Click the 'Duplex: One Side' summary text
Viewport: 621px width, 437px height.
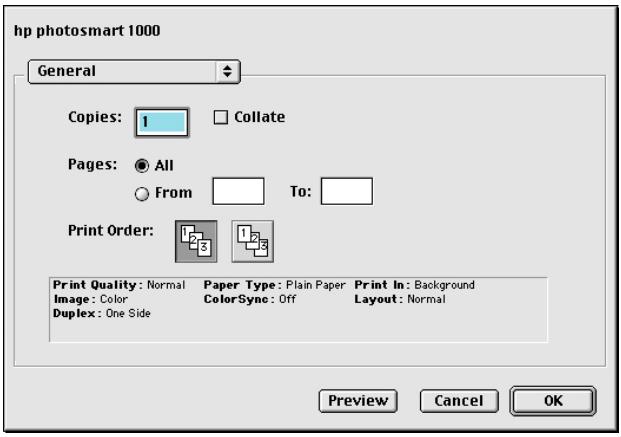point(102,313)
